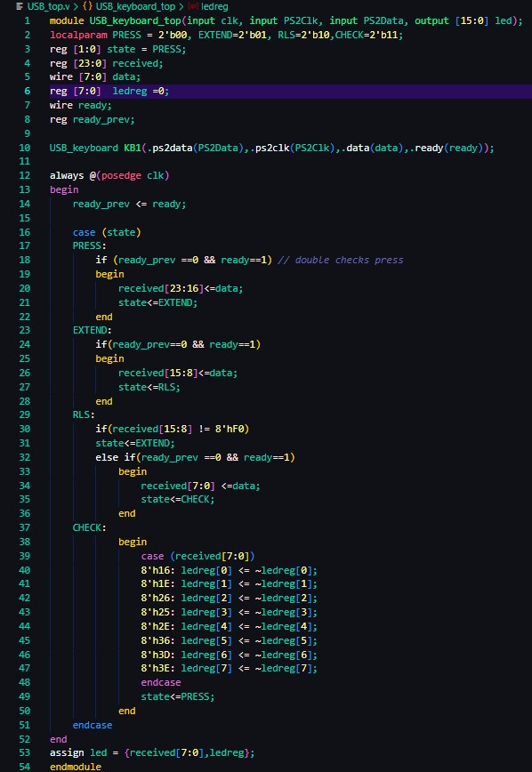The width and height of the screenshot is (532, 772).
Task: Click 'received[7:0] <=data;' on line 34
Action: tap(200, 486)
